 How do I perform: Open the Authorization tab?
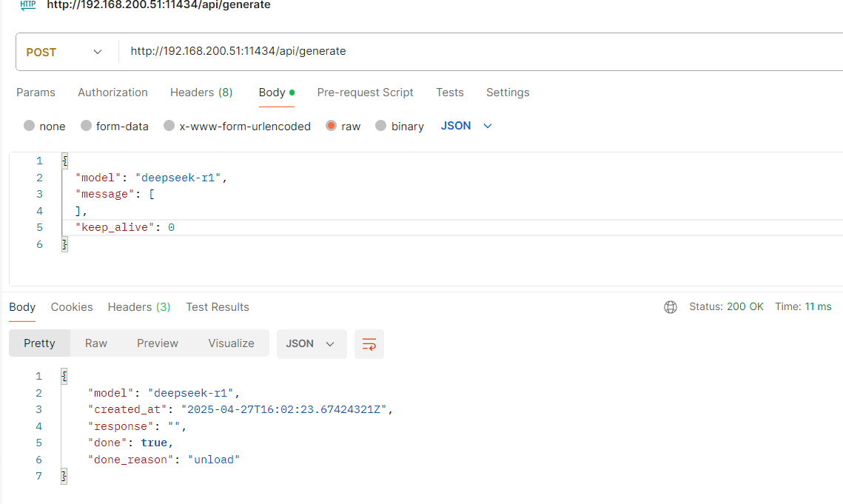112,93
